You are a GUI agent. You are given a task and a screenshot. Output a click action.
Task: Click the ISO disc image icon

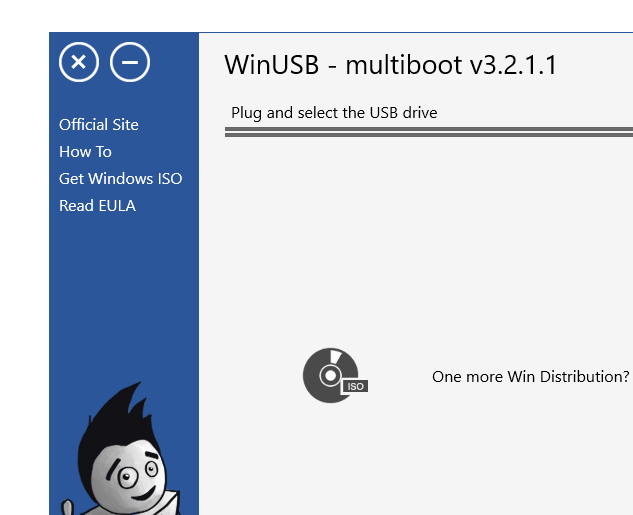pyautogui.click(x=335, y=375)
